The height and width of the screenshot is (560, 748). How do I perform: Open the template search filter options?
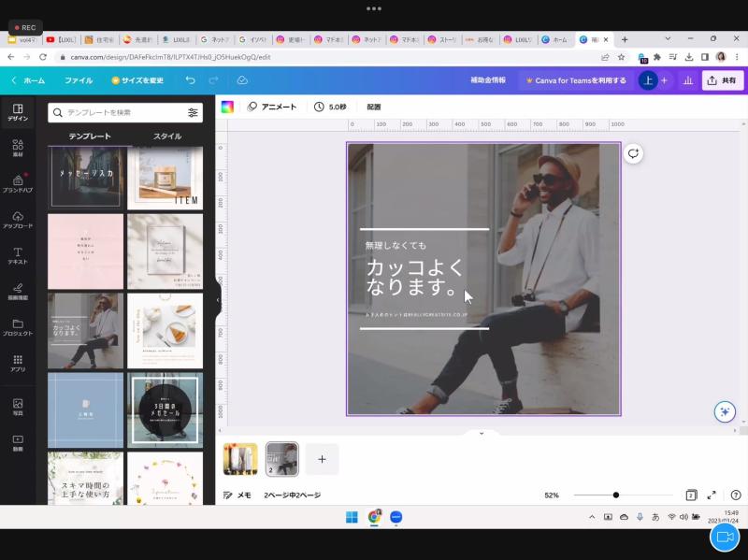[193, 112]
